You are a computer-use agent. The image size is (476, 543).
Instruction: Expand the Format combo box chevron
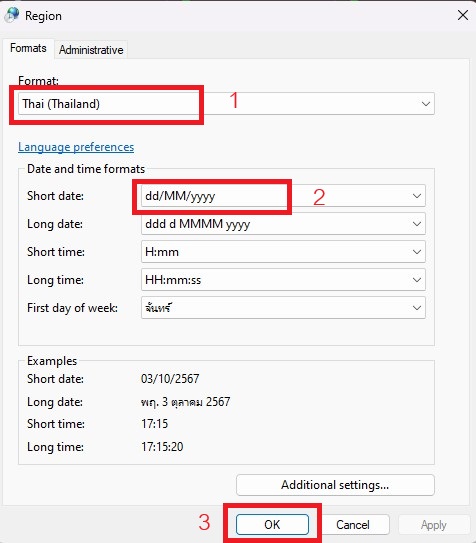(x=426, y=104)
